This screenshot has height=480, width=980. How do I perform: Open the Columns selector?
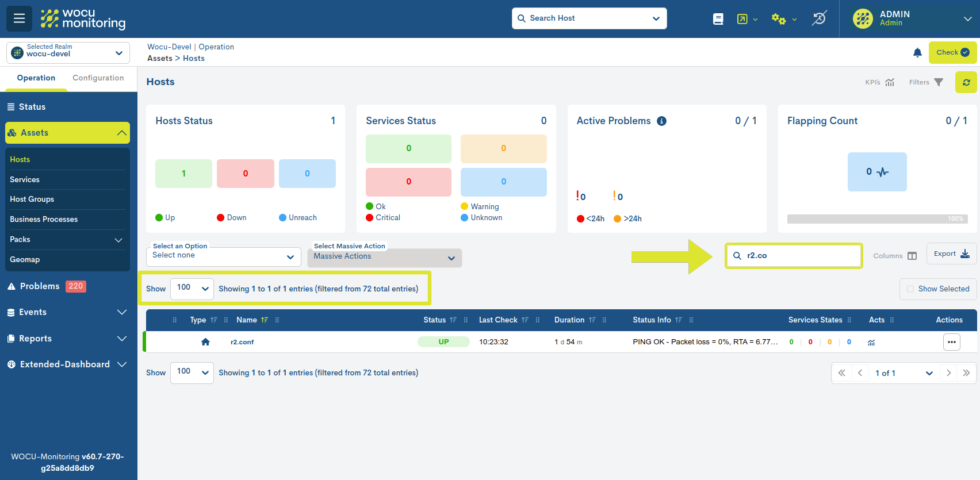894,256
